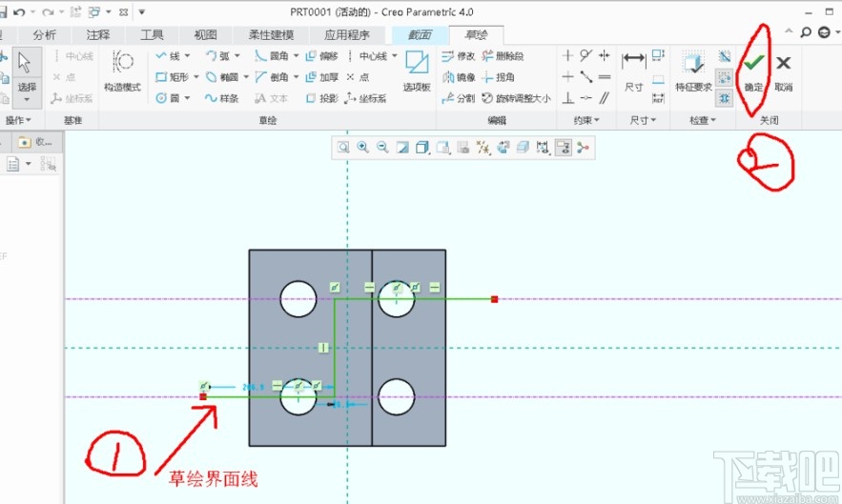The width and height of the screenshot is (842, 504).
Task: Toggle 构造模式 (Construction Mode)
Action: [x=122, y=70]
